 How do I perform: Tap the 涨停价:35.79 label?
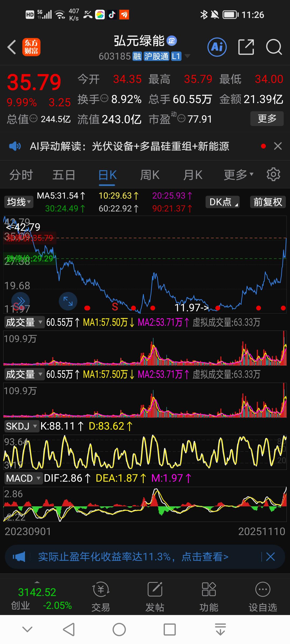point(30,238)
